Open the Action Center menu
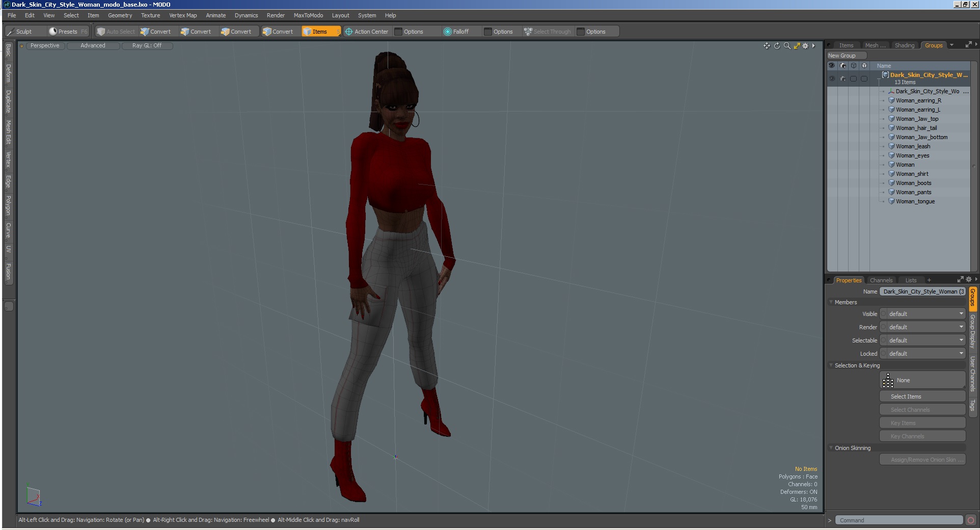Screen dimensions: 980x530 [366, 32]
